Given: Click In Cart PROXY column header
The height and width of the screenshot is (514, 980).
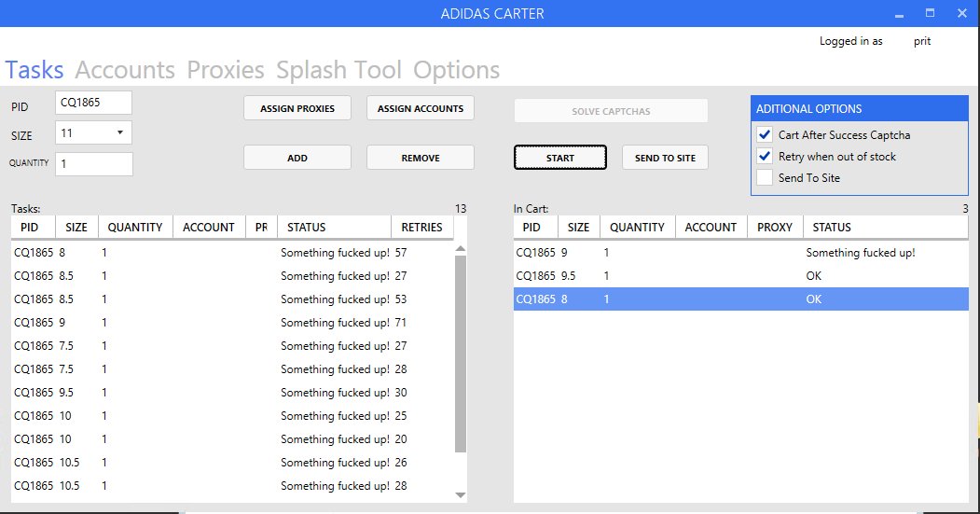Looking at the screenshot, I should click(x=775, y=227).
